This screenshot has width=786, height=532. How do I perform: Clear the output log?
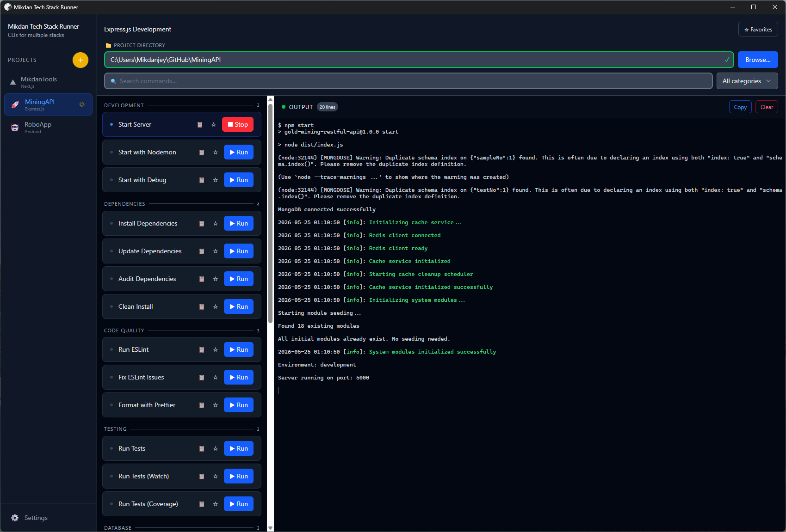[x=767, y=107]
